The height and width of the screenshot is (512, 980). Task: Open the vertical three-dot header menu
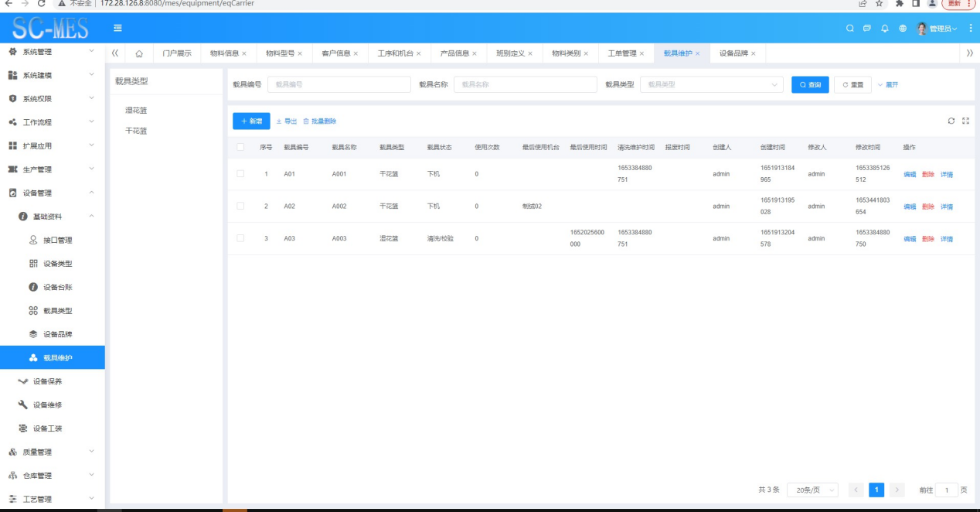pyautogui.click(x=971, y=29)
